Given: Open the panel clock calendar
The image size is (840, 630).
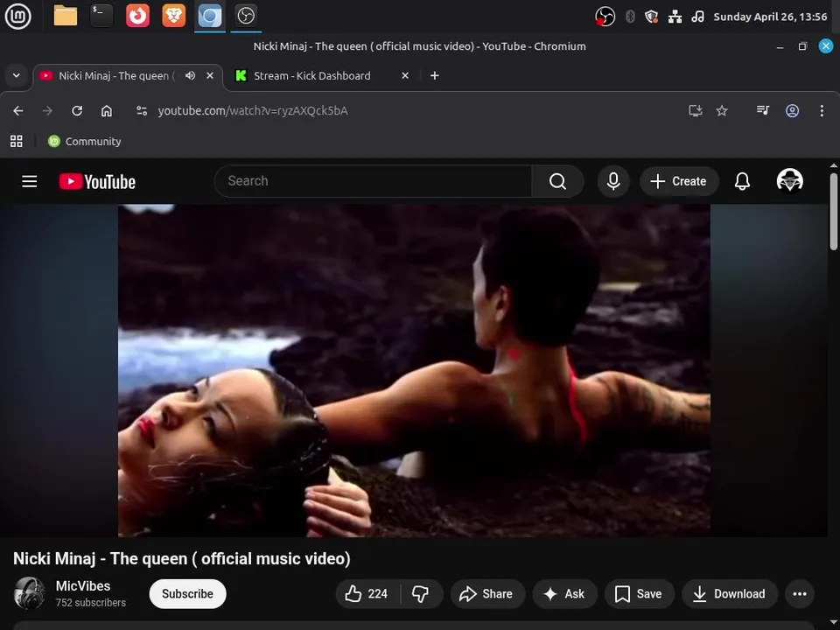Looking at the screenshot, I should 770,17.
